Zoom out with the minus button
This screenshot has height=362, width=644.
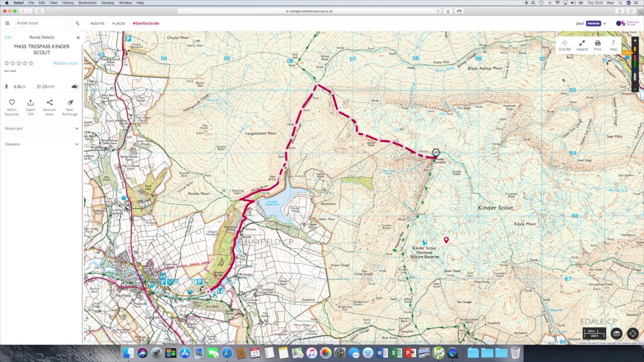point(635,89)
